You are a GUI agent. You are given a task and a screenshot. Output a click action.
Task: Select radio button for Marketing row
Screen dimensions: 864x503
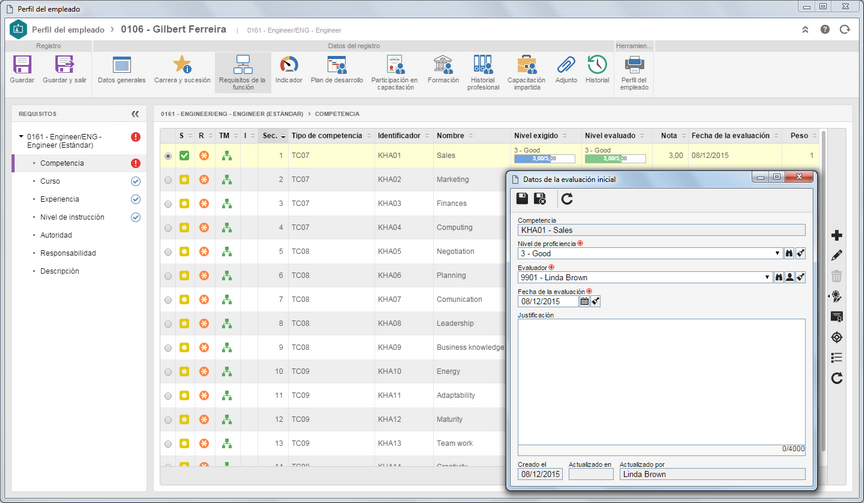click(168, 180)
